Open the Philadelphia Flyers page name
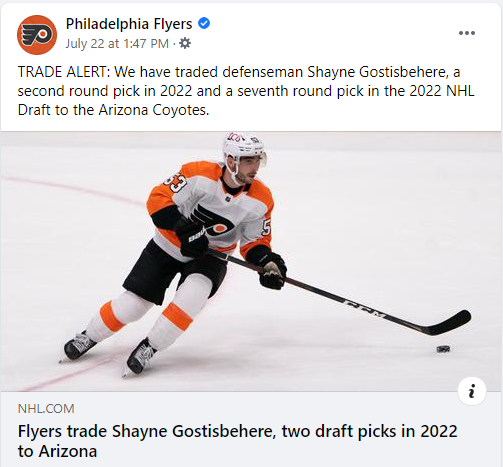Screen dimensions: 503x467 (x=129, y=24)
